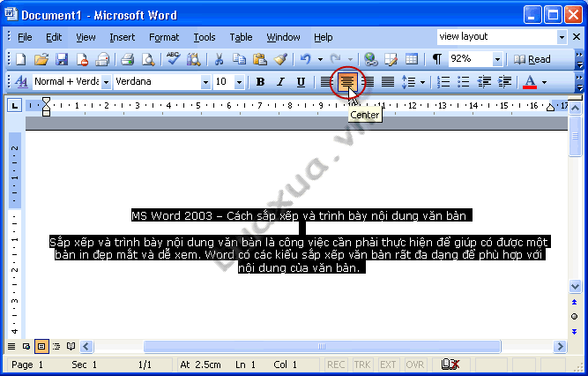
Task: Click the TRK status indicator
Action: 361,365
